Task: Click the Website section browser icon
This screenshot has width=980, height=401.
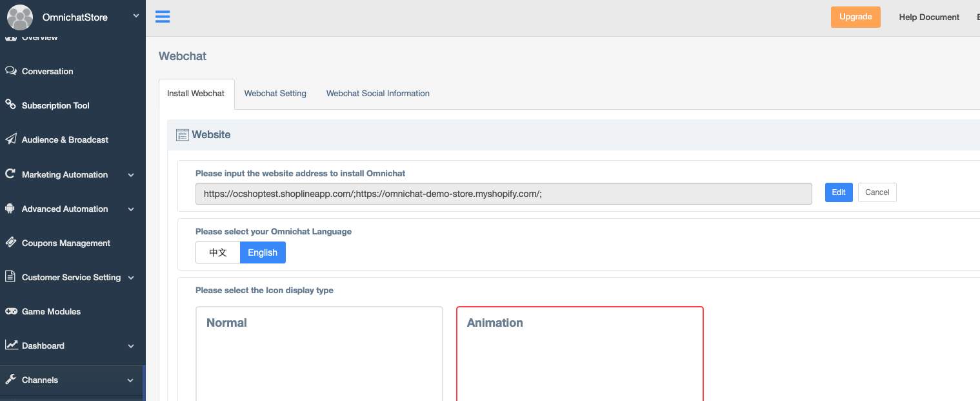Action: click(183, 135)
